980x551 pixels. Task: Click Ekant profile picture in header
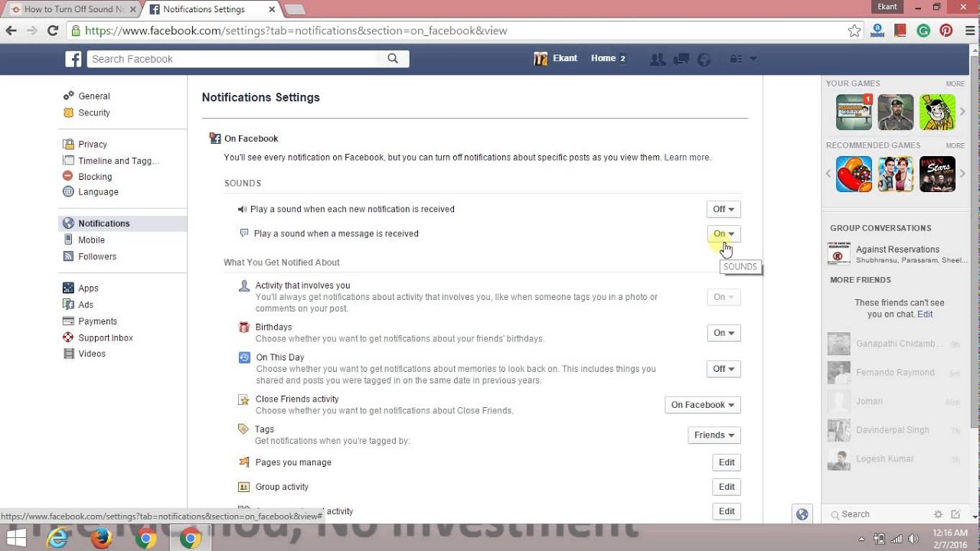(x=541, y=59)
